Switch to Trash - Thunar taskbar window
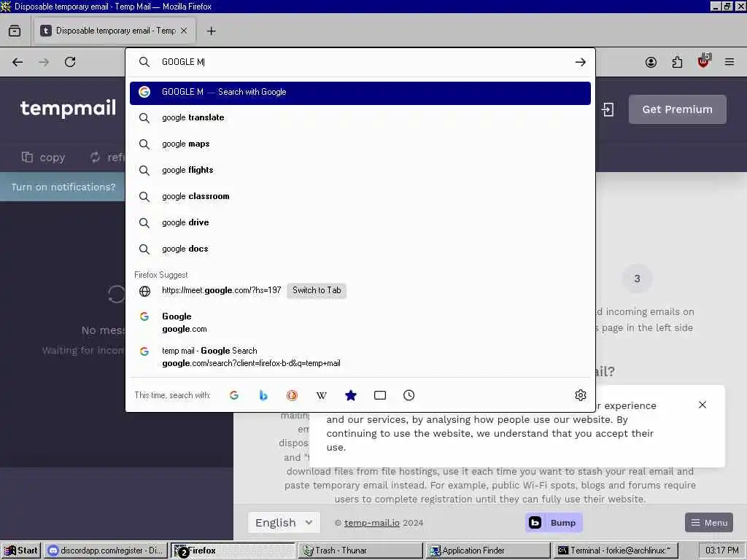The width and height of the screenshot is (747, 560). pyautogui.click(x=360, y=551)
